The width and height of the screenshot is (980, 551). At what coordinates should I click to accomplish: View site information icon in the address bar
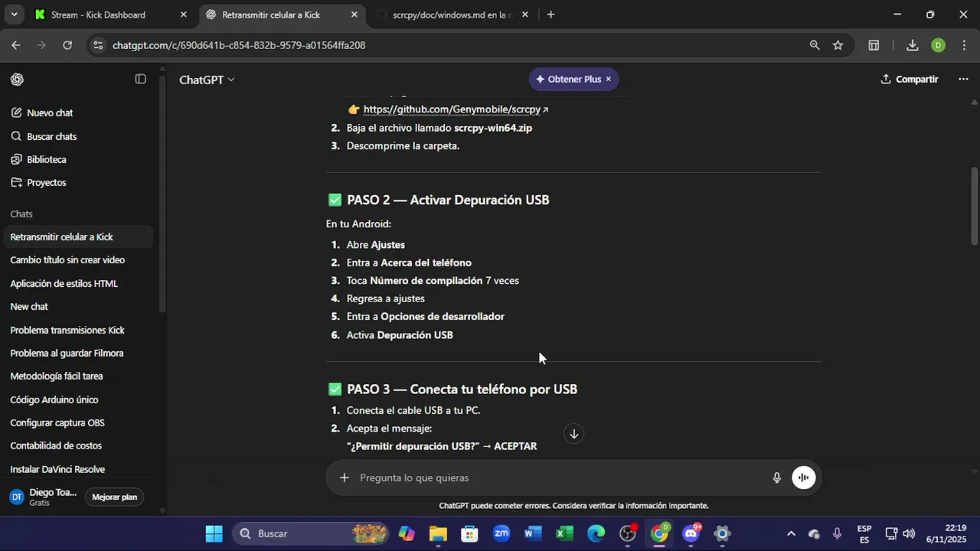click(x=97, y=45)
